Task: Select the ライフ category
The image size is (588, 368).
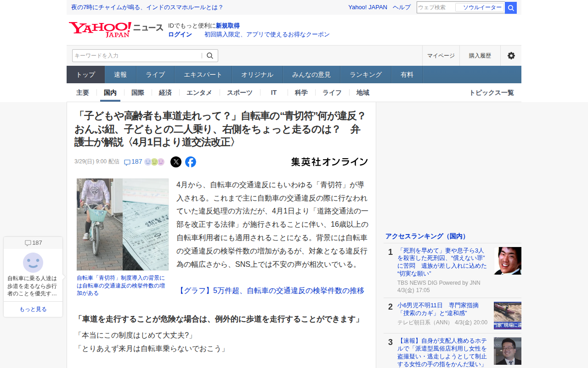Action: [x=332, y=92]
